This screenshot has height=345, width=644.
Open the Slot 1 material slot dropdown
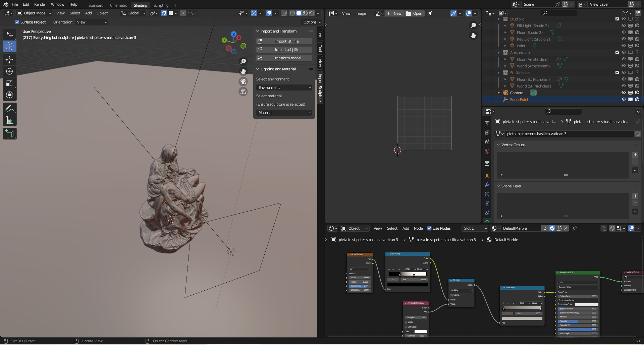coord(475,228)
